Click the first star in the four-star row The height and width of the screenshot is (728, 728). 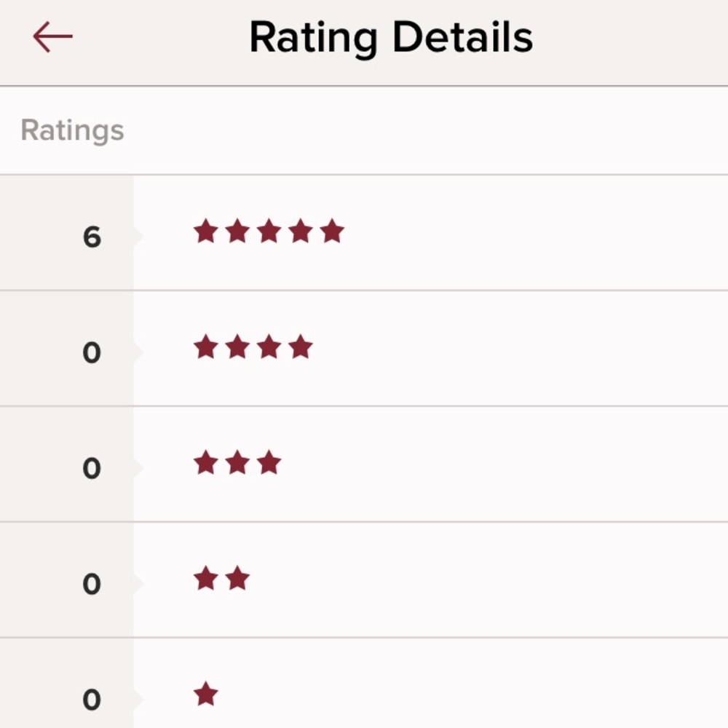[206, 347]
